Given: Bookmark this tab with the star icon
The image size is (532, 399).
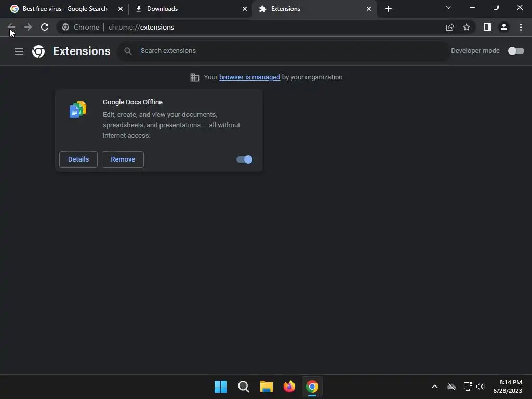Looking at the screenshot, I should click(467, 27).
